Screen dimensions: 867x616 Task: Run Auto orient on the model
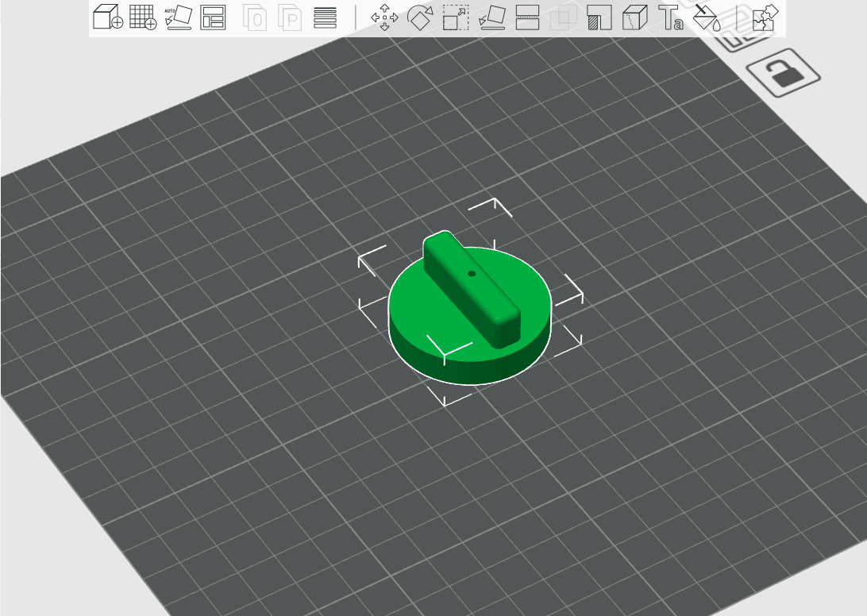click(179, 17)
